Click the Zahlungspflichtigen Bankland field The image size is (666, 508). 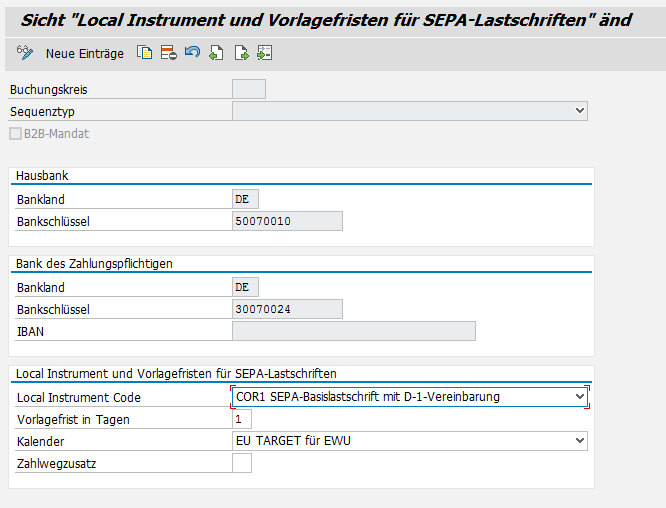245,287
